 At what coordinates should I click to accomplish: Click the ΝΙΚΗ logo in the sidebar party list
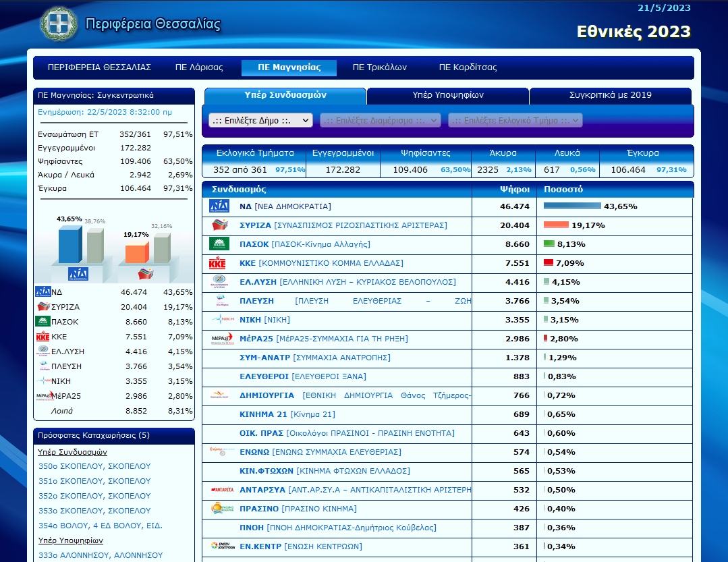pyautogui.click(x=44, y=381)
